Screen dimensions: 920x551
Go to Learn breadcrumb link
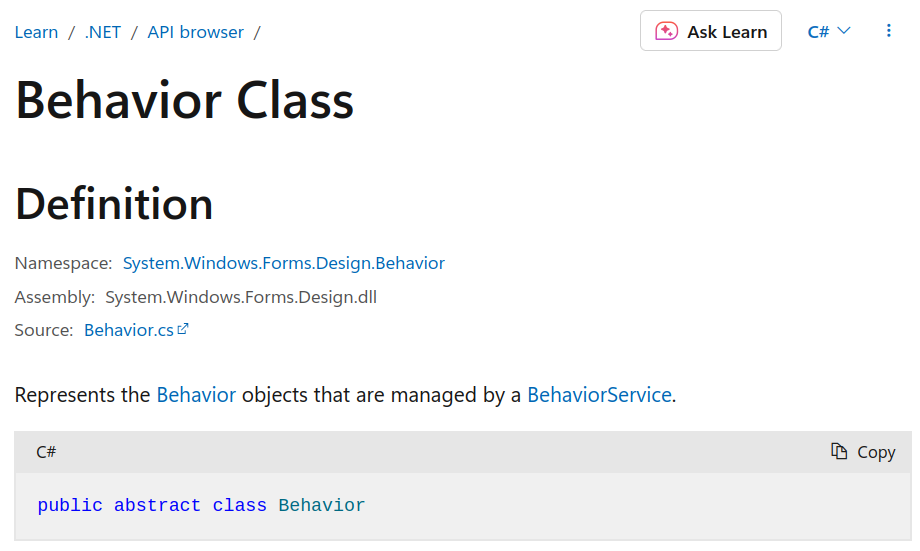(36, 32)
